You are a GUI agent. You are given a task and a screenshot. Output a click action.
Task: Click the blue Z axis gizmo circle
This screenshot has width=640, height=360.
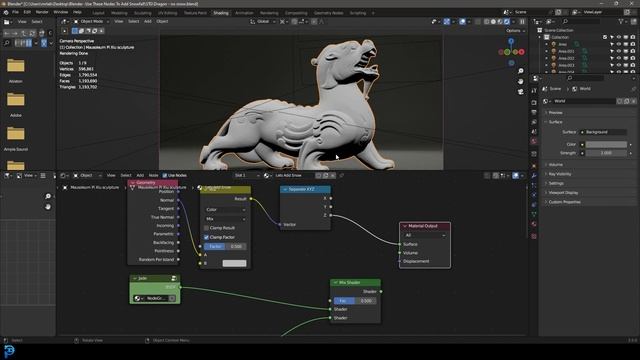(511, 41)
